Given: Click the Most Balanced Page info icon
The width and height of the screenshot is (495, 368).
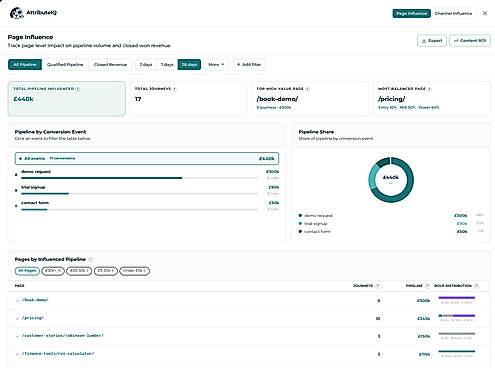Looking at the screenshot, I should [429, 89].
